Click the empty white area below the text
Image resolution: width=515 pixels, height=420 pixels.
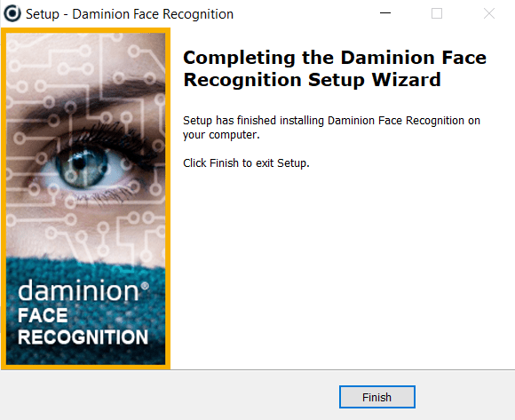[342, 269]
